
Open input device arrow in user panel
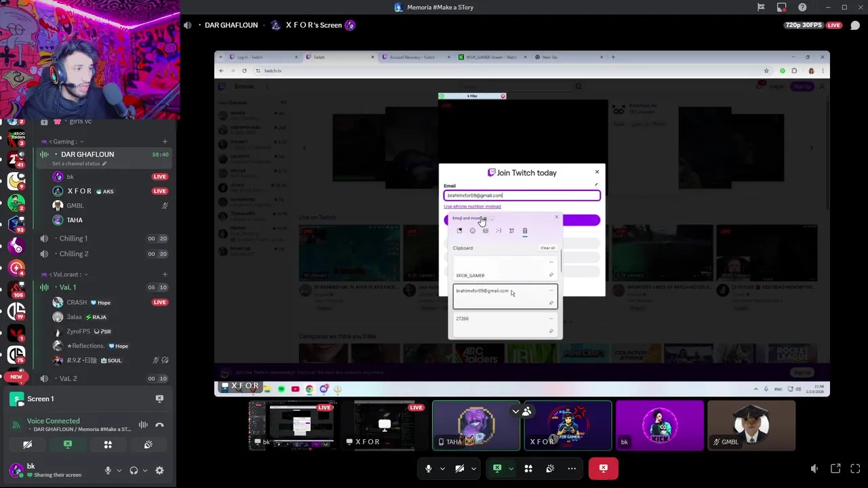pyautogui.click(x=119, y=470)
